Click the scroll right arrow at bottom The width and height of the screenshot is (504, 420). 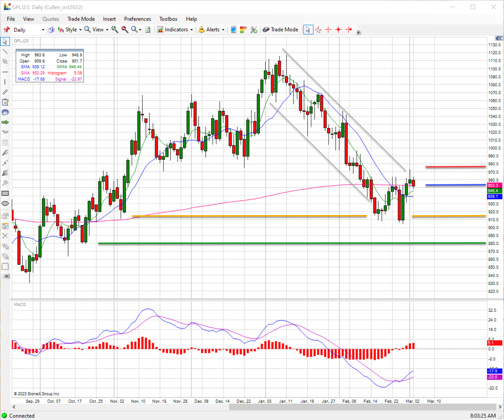coord(500,407)
